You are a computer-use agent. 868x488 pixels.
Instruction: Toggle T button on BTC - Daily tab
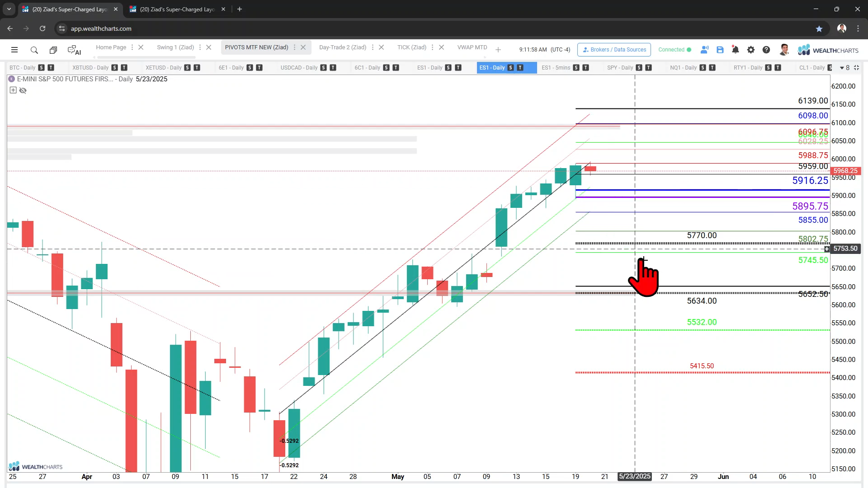click(x=51, y=68)
